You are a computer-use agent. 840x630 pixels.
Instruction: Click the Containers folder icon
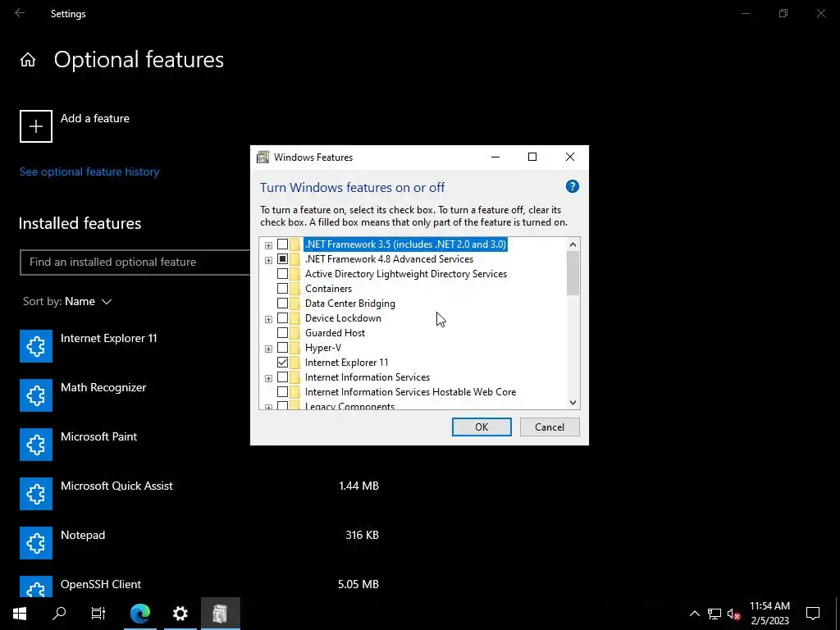[294, 289]
